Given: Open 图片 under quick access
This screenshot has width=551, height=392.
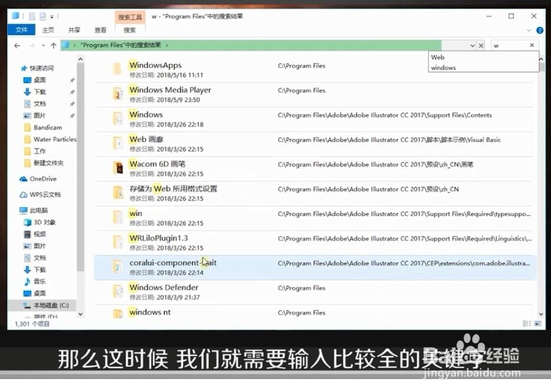Looking at the screenshot, I should pyautogui.click(x=39, y=115).
